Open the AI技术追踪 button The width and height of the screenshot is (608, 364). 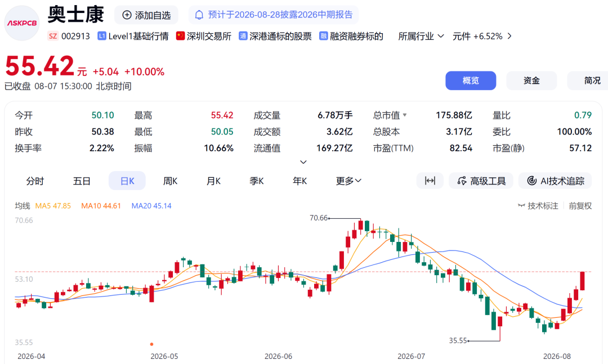[x=555, y=181]
